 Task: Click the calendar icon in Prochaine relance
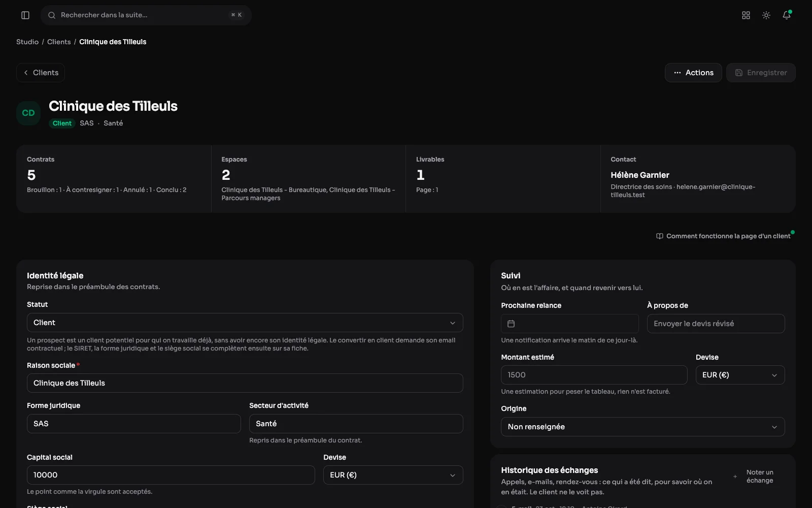click(x=511, y=324)
